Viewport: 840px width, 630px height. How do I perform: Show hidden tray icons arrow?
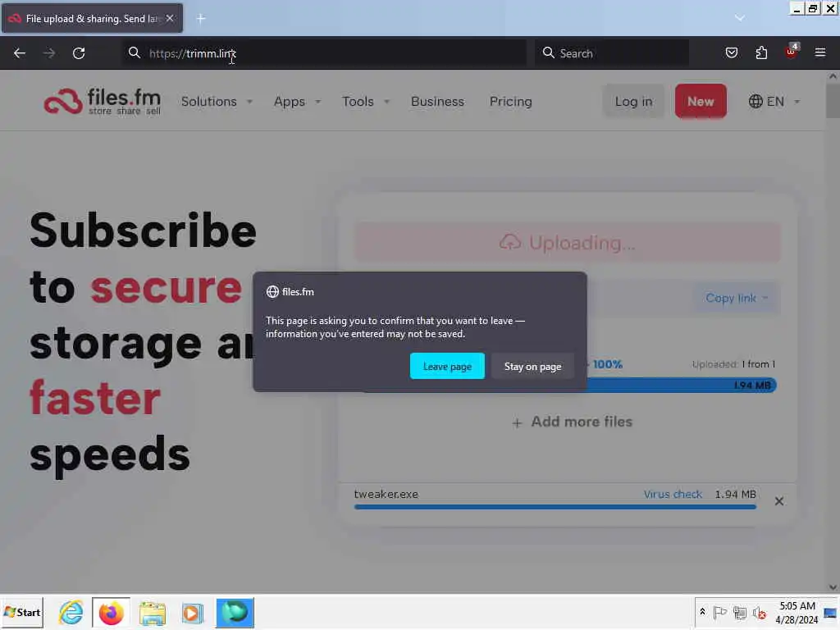click(702, 611)
